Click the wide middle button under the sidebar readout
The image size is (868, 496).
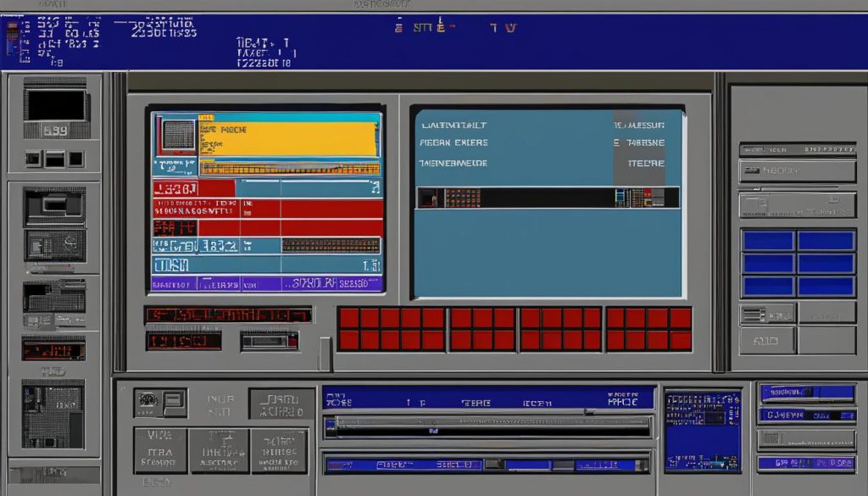55,159
